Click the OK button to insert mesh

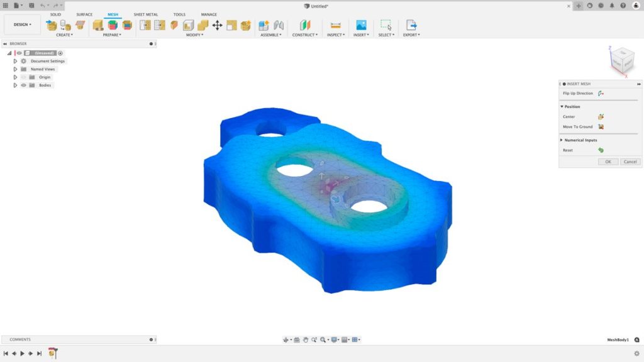click(x=608, y=162)
